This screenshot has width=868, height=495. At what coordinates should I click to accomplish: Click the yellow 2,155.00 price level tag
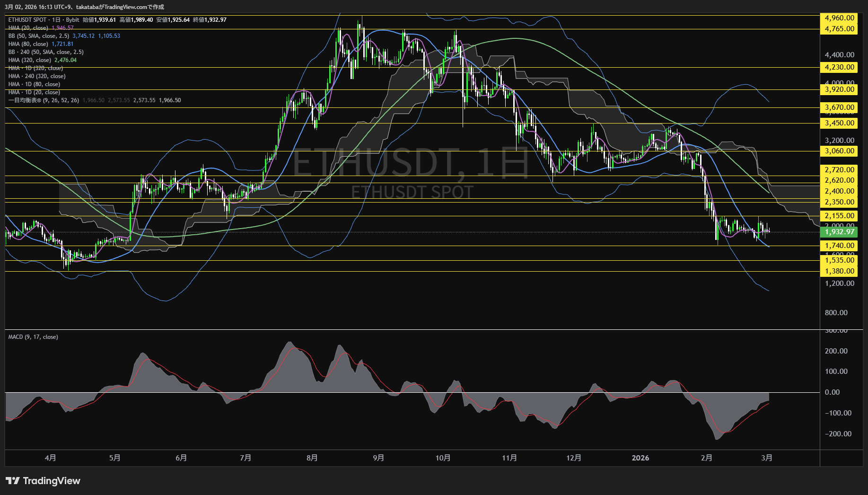click(839, 216)
